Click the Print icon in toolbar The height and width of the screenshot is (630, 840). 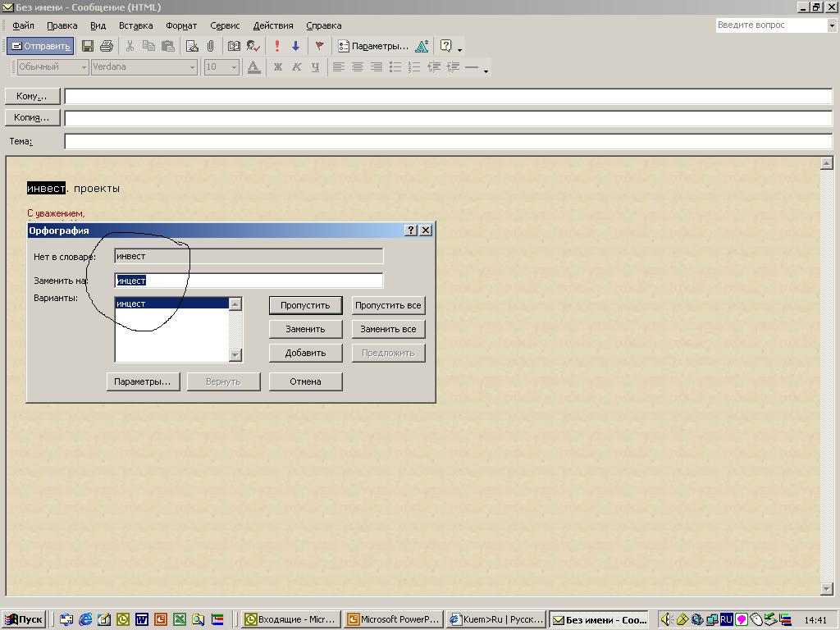pyautogui.click(x=106, y=47)
